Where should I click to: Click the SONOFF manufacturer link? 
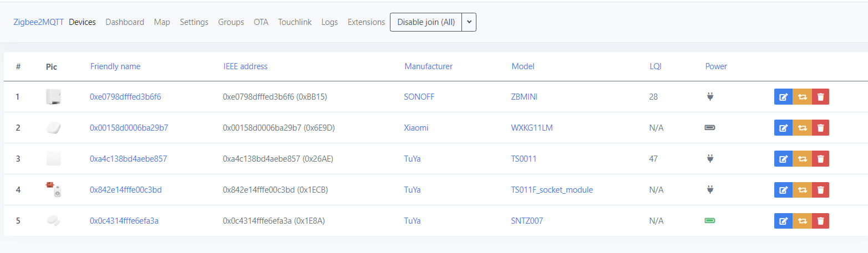point(419,97)
